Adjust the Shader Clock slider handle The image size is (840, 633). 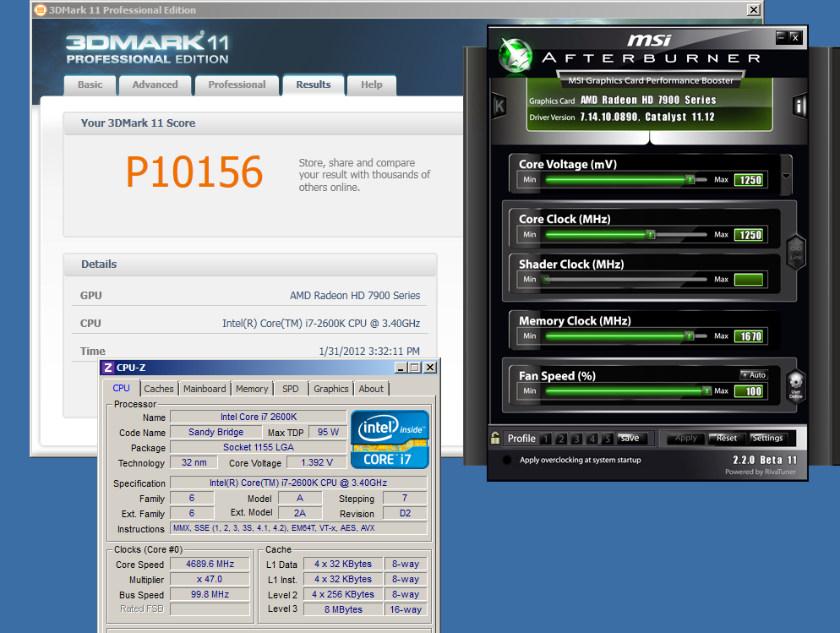(x=545, y=279)
